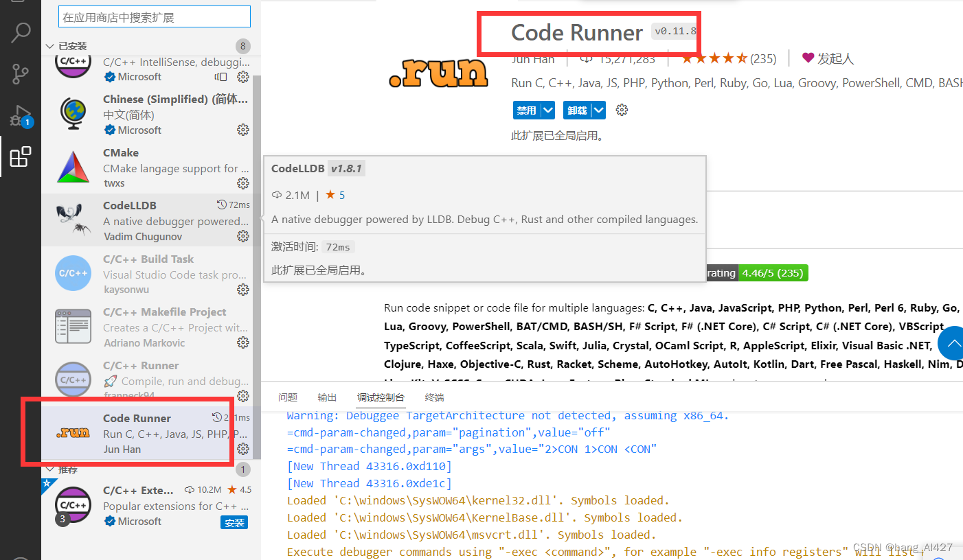Click the C/C++ Extension Pack logo

coord(73,505)
